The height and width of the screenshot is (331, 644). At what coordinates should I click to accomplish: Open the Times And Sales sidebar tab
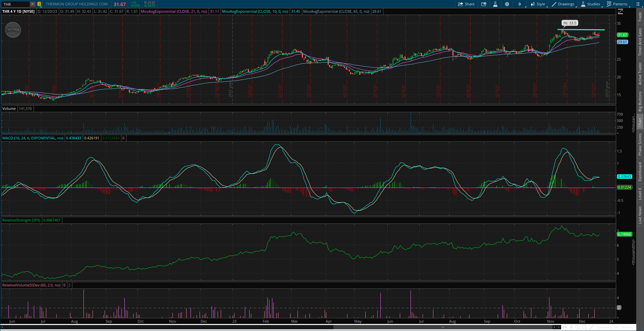pyautogui.click(x=640, y=42)
